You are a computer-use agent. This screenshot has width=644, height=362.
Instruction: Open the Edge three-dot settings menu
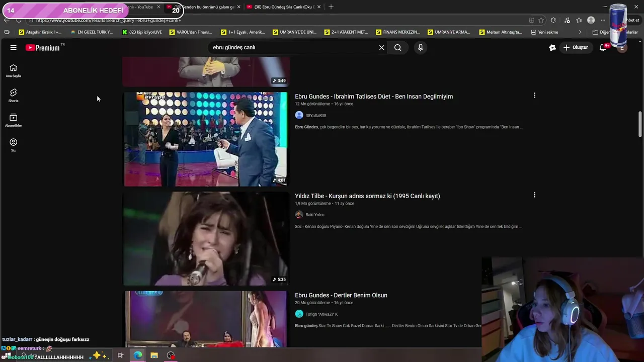tap(603, 20)
